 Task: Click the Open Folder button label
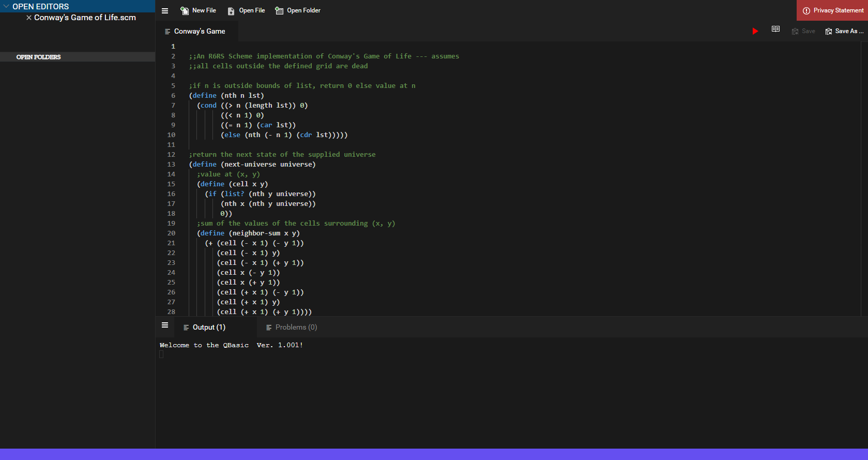point(303,10)
